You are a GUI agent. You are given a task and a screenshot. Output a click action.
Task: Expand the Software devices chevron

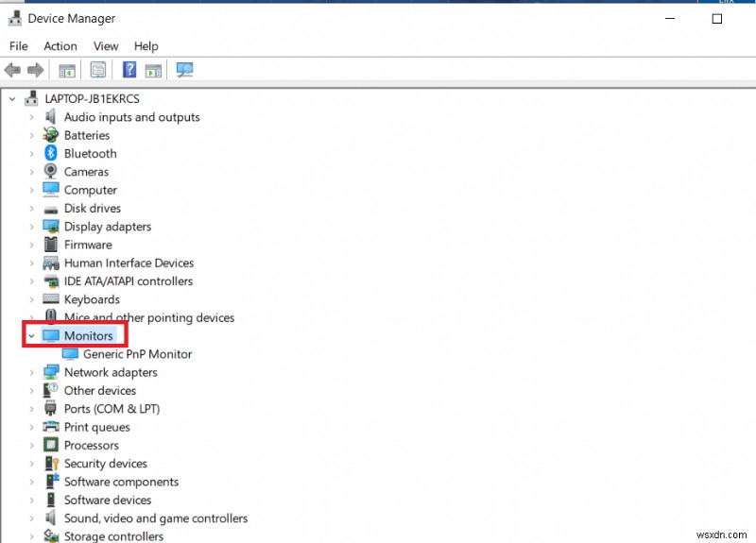(32, 500)
